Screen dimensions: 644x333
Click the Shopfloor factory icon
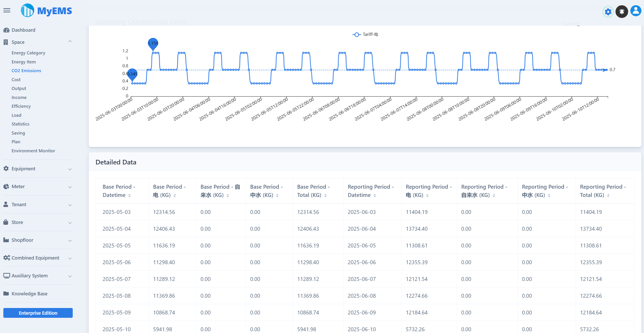click(x=6, y=240)
